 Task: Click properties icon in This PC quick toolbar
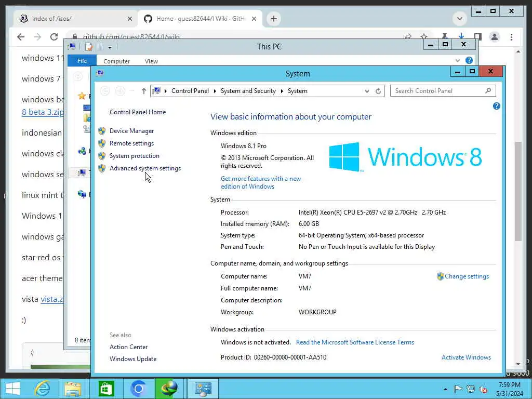point(88,47)
